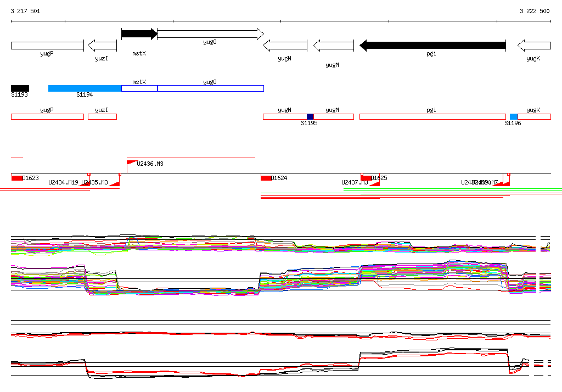Screen dimensions: 562x392
Task: Select the red flag beside U2437.M3 label
Action: (374, 183)
